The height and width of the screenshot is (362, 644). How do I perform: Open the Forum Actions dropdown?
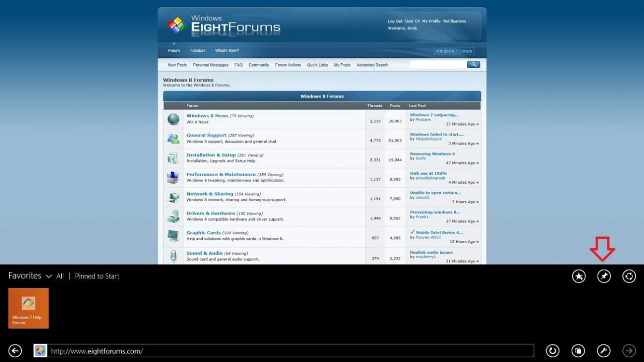288,65
